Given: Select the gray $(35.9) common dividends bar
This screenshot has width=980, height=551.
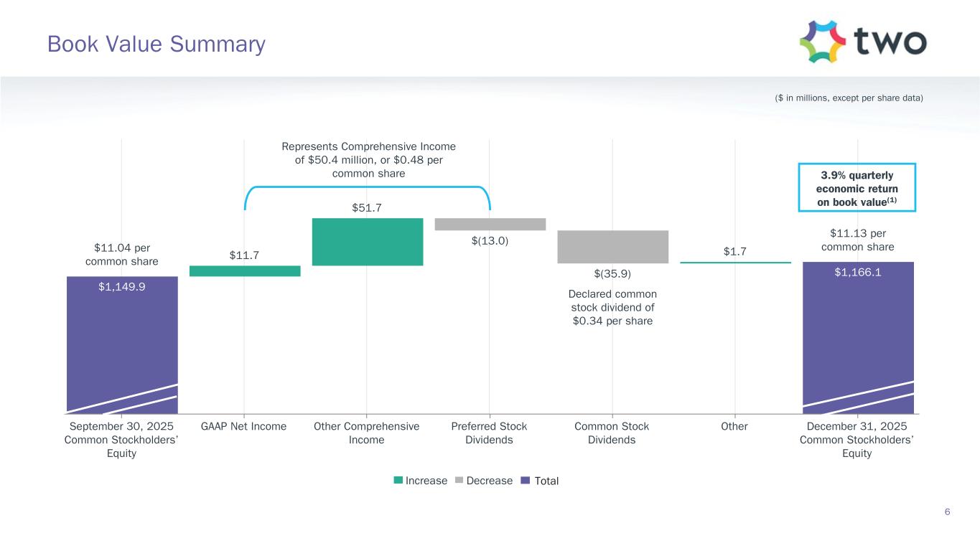Looking at the screenshot, I should click(x=612, y=247).
